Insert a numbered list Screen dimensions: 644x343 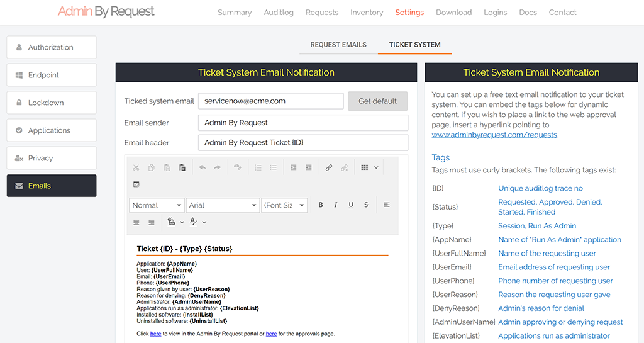[258, 167]
